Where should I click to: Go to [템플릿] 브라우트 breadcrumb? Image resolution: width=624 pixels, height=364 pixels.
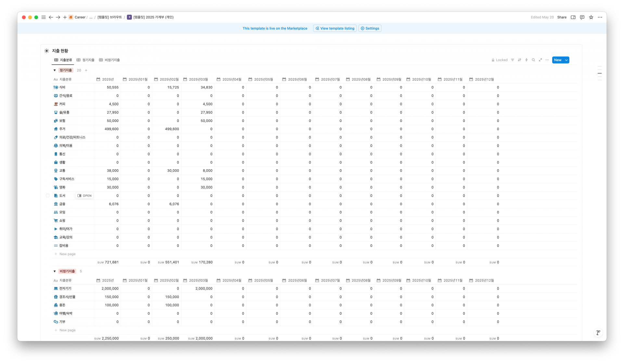[110, 17]
